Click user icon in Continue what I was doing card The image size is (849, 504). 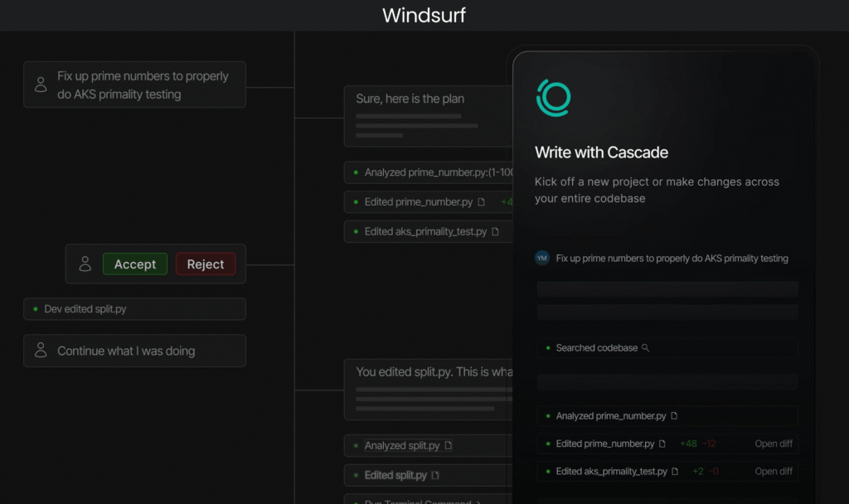point(41,350)
